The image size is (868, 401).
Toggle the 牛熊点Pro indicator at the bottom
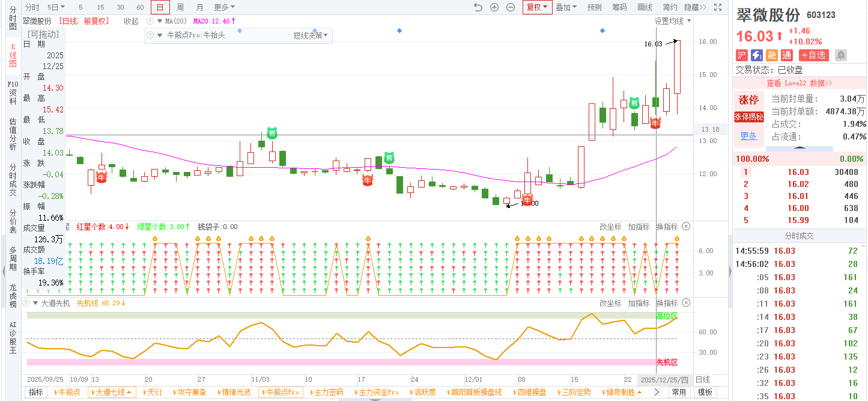tap(281, 392)
